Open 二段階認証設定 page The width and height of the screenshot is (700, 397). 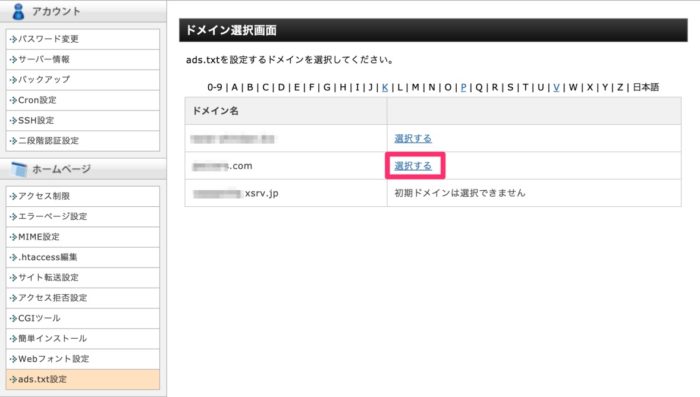[x=83, y=141]
